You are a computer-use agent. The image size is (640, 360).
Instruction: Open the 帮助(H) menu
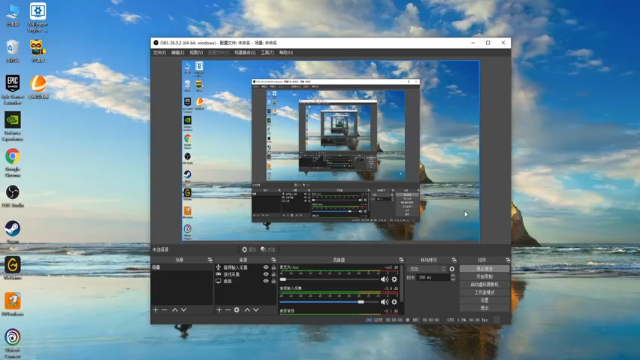(x=286, y=53)
